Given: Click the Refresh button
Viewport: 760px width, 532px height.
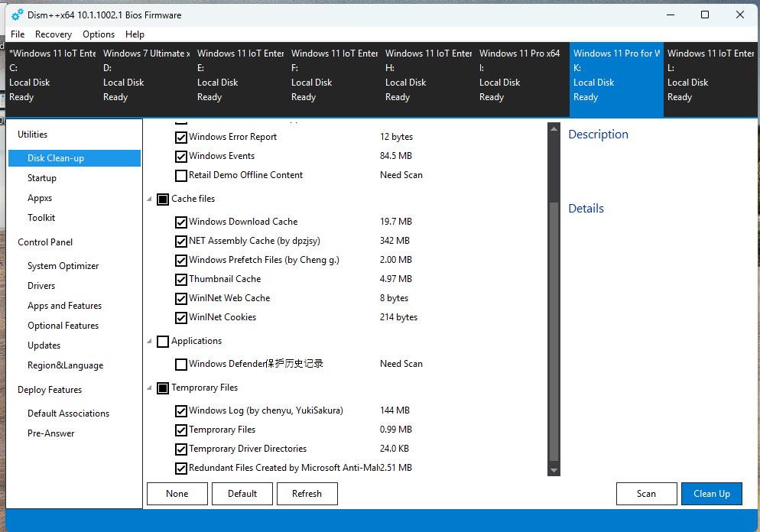Looking at the screenshot, I should click(x=307, y=494).
